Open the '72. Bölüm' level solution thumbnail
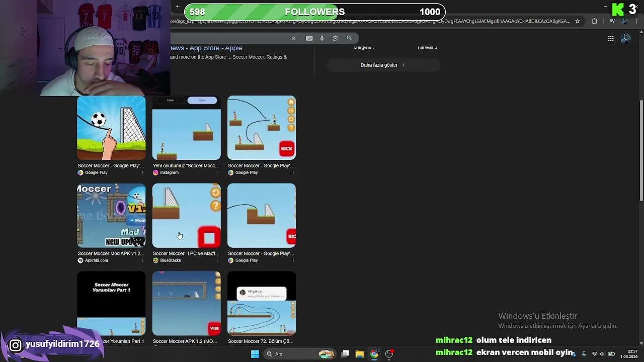The width and height of the screenshot is (644, 362). [262, 303]
